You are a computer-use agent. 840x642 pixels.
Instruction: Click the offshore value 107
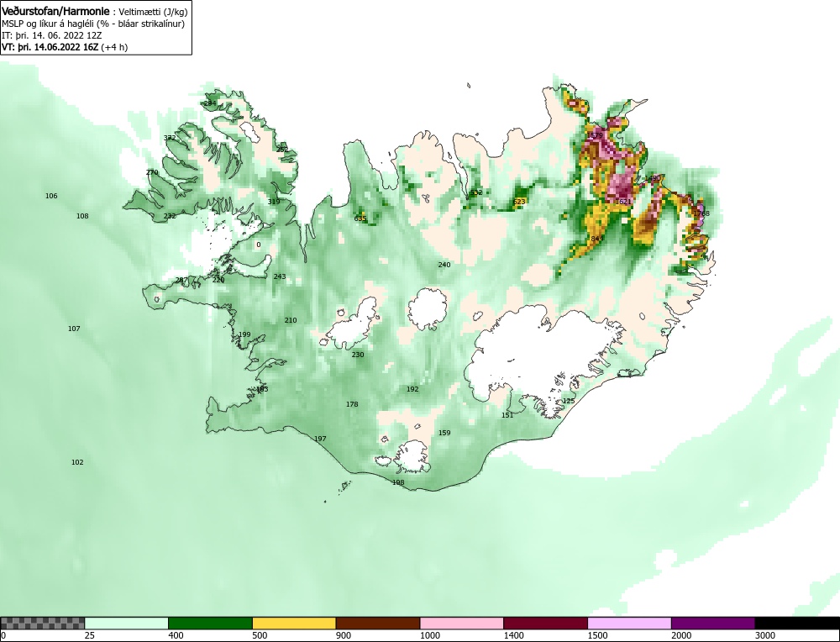click(74, 329)
